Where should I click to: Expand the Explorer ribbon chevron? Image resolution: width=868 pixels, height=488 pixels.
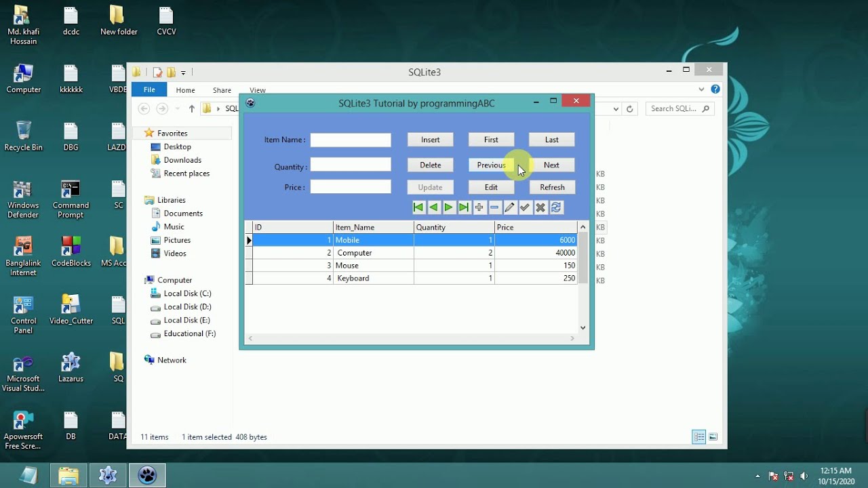pyautogui.click(x=701, y=89)
